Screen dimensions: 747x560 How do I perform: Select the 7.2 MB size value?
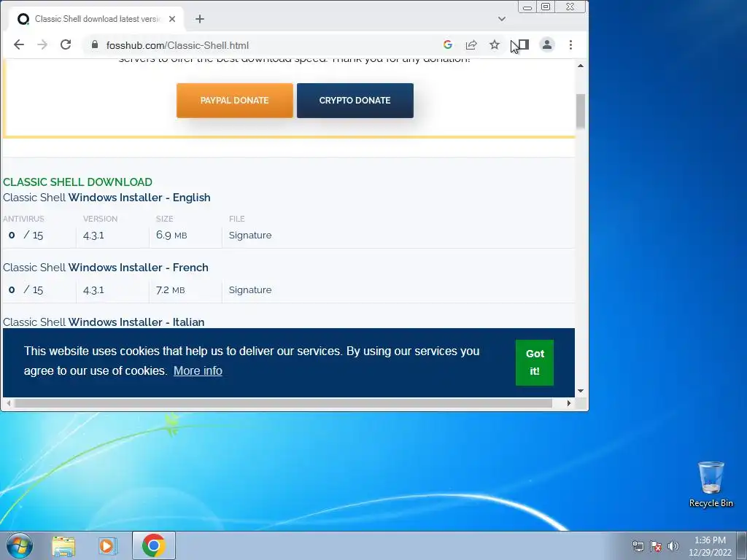coord(171,290)
